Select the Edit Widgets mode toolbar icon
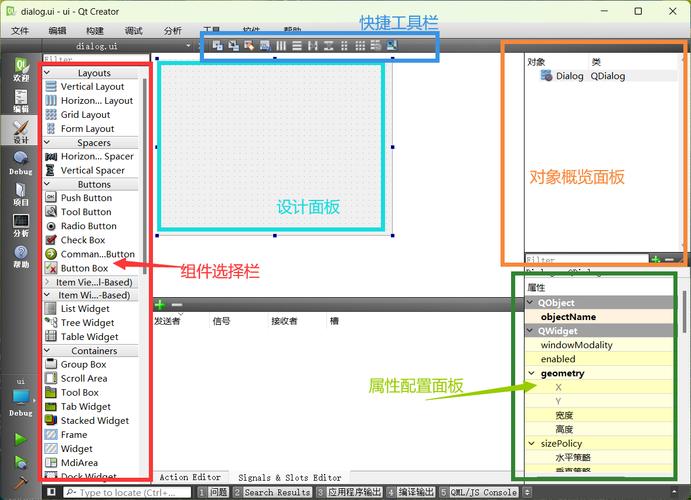Image resolution: width=691 pixels, height=500 pixels. pos(217,45)
